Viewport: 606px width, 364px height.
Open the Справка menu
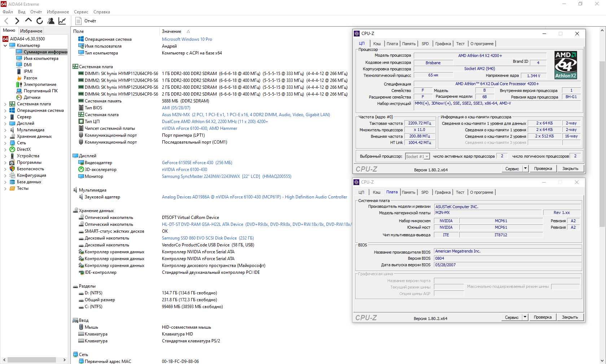(x=102, y=12)
